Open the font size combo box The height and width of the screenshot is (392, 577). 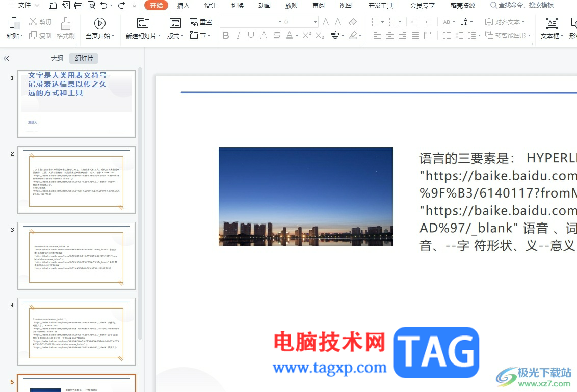301,22
